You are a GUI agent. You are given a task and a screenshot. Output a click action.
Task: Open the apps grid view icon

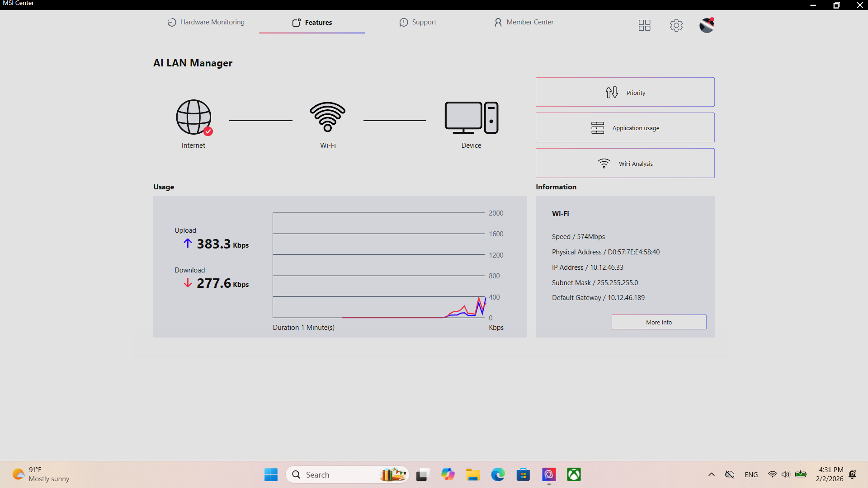coord(644,25)
